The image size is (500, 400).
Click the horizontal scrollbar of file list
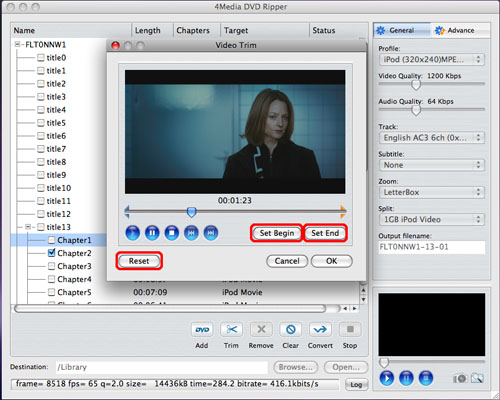tap(170, 309)
